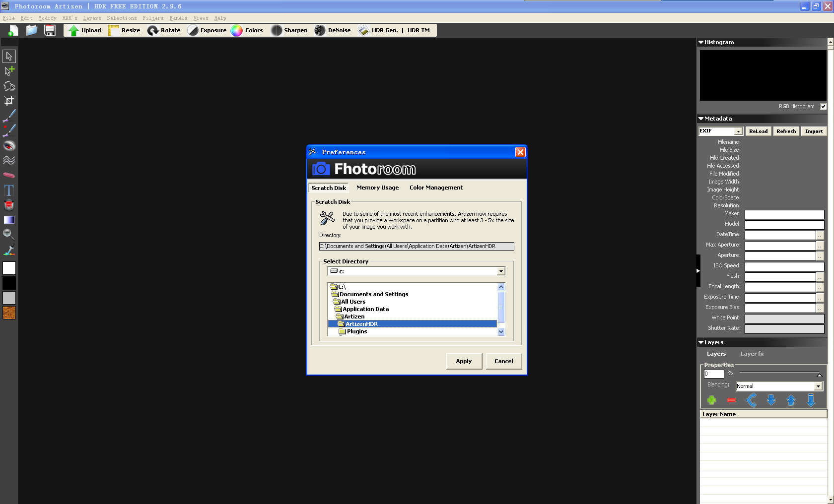Choose the paint bucket fill tool
Image resolution: width=834 pixels, height=504 pixels.
click(x=9, y=205)
